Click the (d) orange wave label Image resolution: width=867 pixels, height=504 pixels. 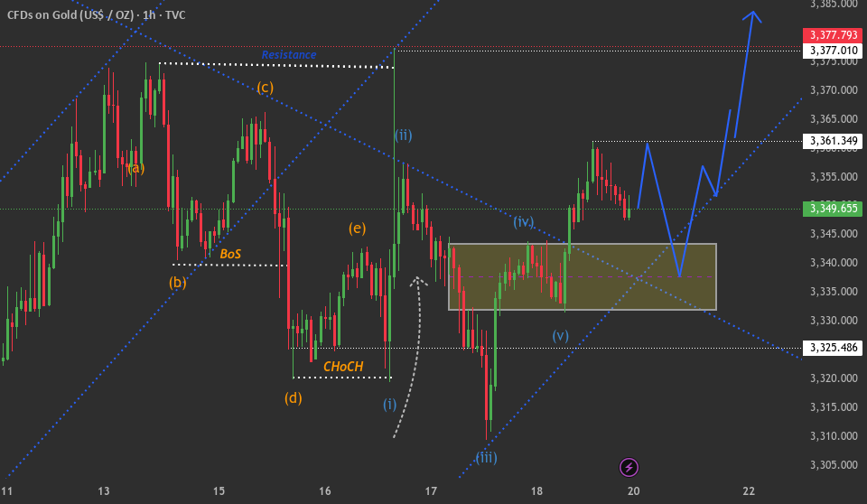pyautogui.click(x=293, y=397)
